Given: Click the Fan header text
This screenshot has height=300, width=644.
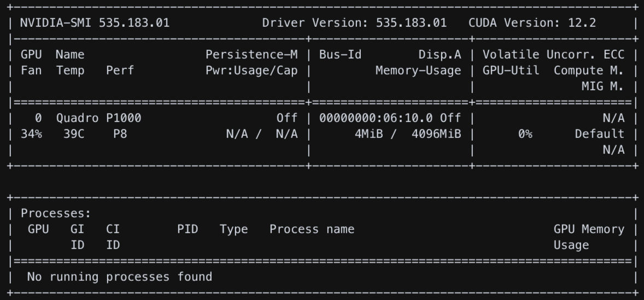Looking at the screenshot, I should pos(31,71).
